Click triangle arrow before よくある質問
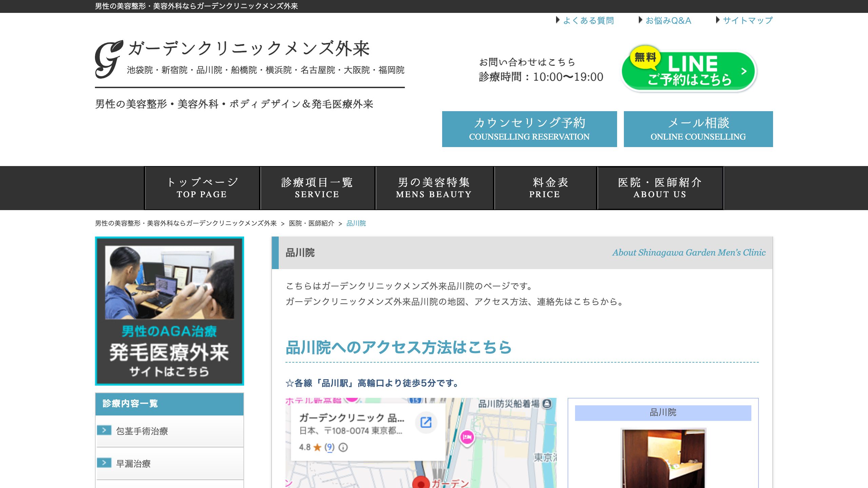The image size is (868, 488). [x=558, y=20]
